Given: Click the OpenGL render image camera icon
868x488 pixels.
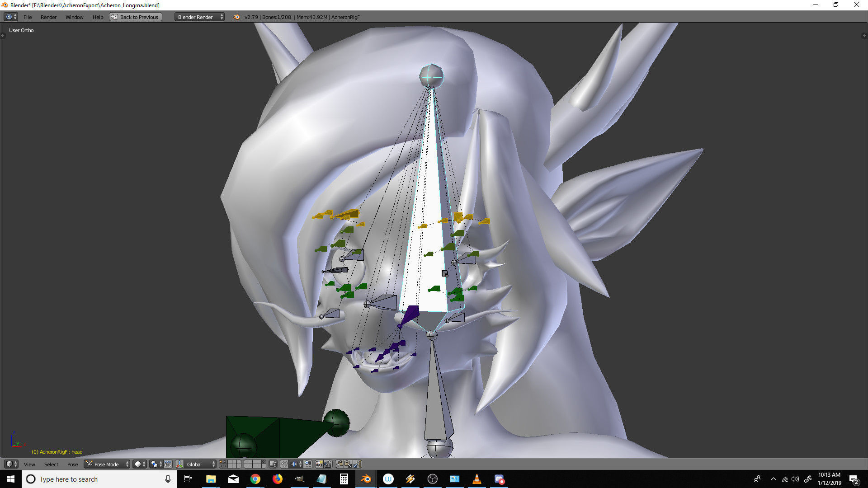Looking at the screenshot, I should click(x=319, y=464).
